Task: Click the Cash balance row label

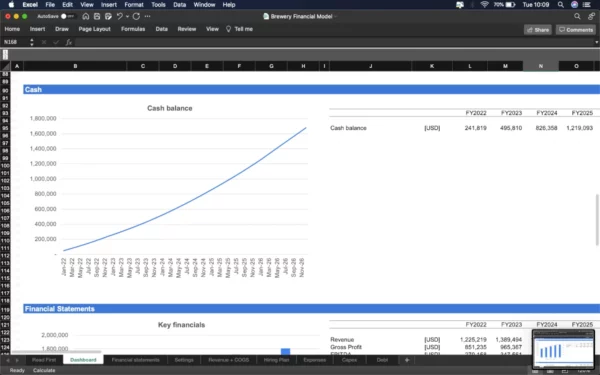Action: pyautogui.click(x=348, y=128)
